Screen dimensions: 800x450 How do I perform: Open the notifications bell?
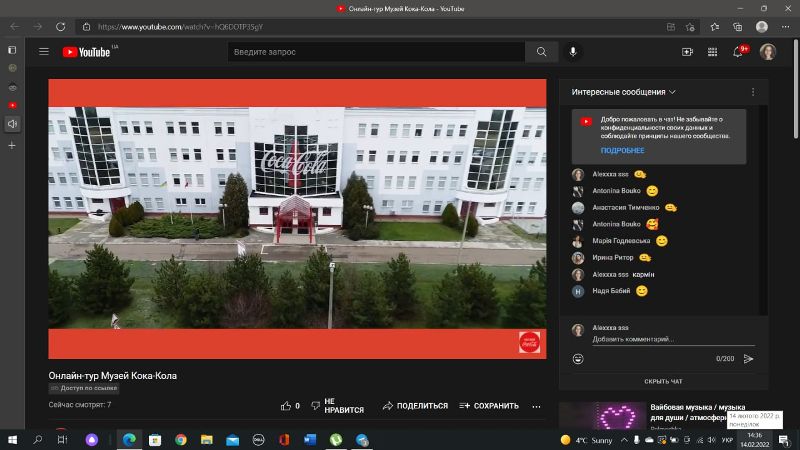click(738, 52)
